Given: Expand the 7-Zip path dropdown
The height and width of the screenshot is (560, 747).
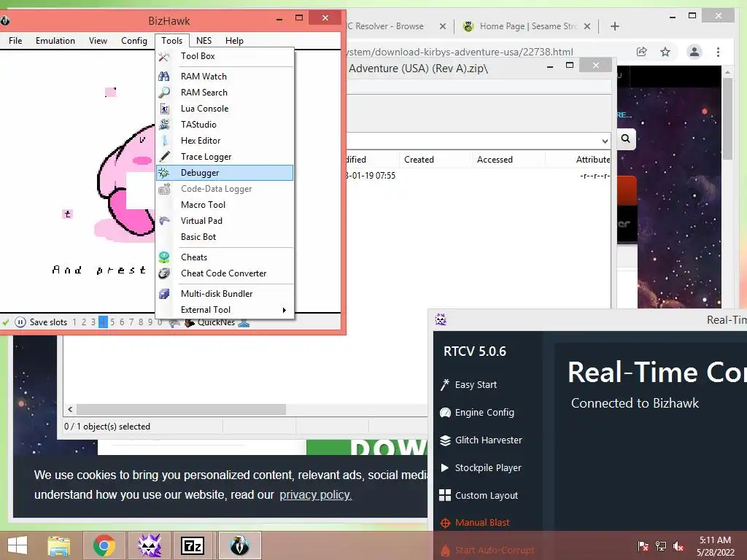Looking at the screenshot, I should (x=605, y=141).
